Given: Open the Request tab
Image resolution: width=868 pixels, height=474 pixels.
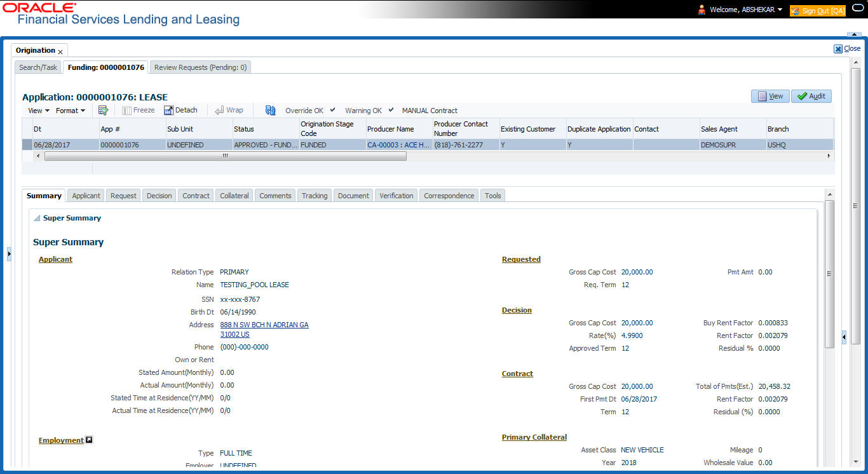Looking at the screenshot, I should pos(123,196).
